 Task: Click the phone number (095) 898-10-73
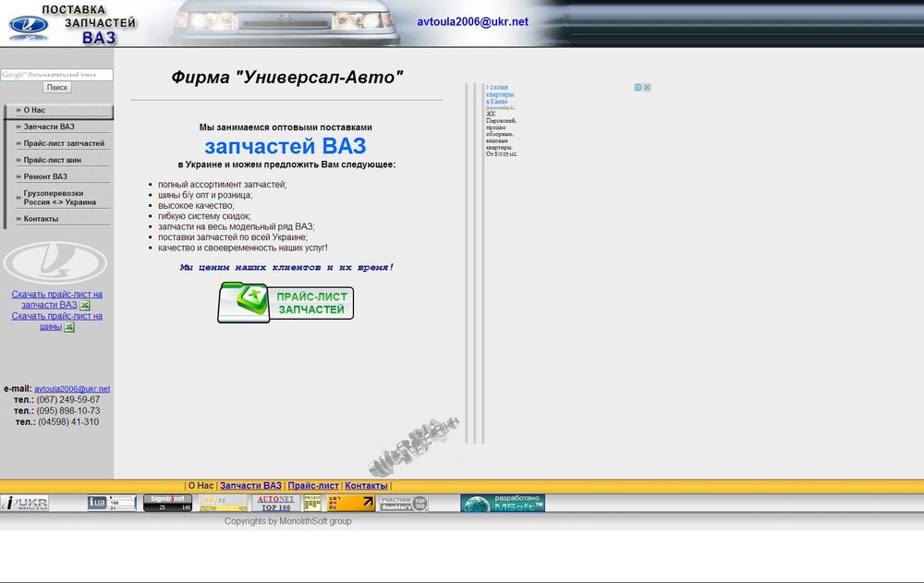[x=68, y=411]
